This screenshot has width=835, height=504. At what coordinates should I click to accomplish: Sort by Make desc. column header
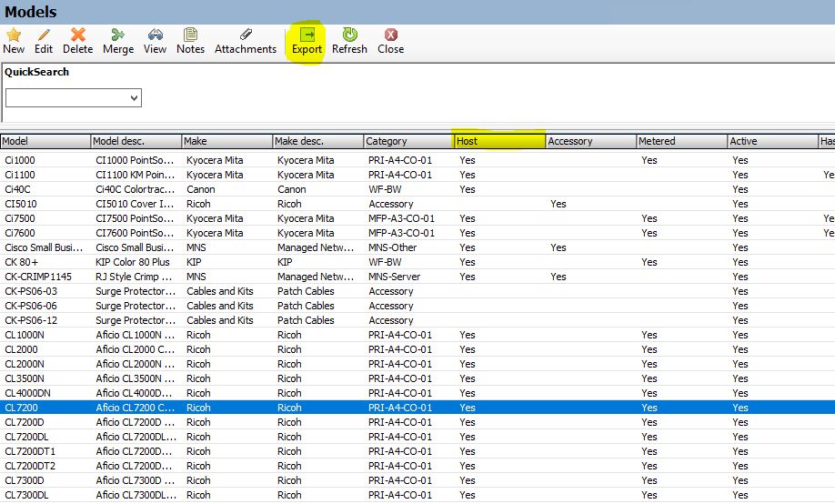[x=318, y=141]
